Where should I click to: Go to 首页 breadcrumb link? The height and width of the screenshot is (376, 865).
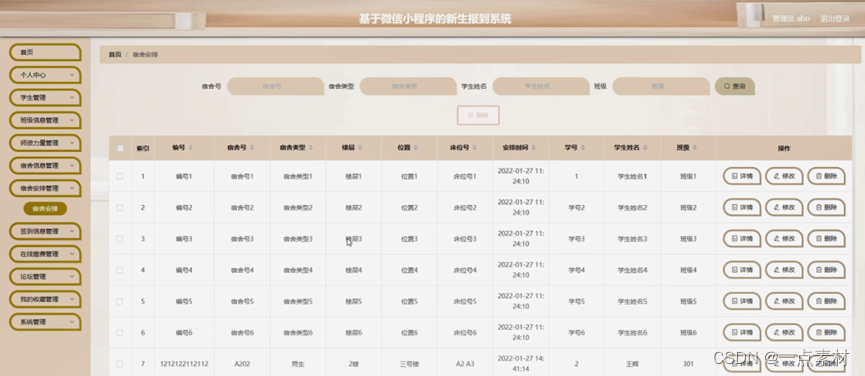[115, 55]
